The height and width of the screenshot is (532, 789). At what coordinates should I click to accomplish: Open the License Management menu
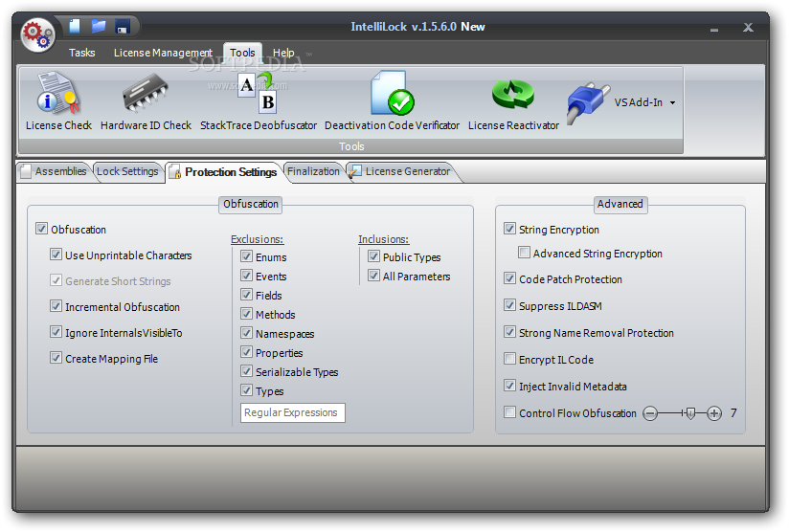click(163, 53)
